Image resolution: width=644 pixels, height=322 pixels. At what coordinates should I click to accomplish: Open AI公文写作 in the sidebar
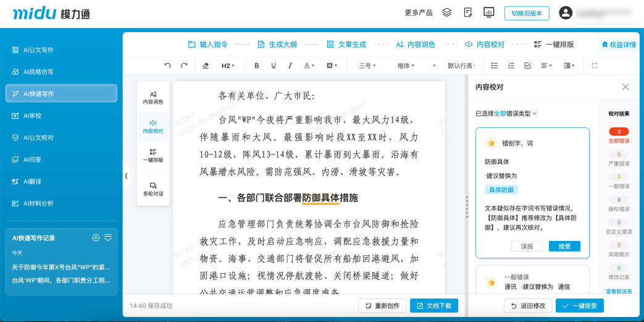coord(61,50)
